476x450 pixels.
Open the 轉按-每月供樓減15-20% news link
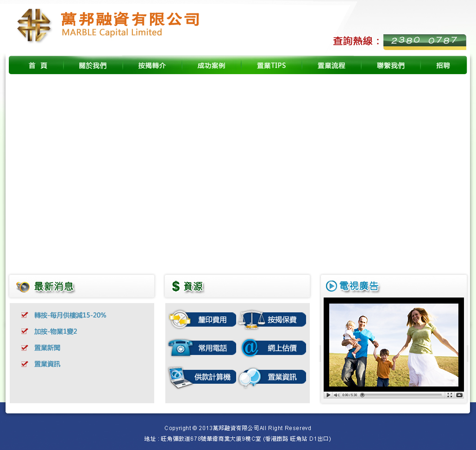point(70,315)
